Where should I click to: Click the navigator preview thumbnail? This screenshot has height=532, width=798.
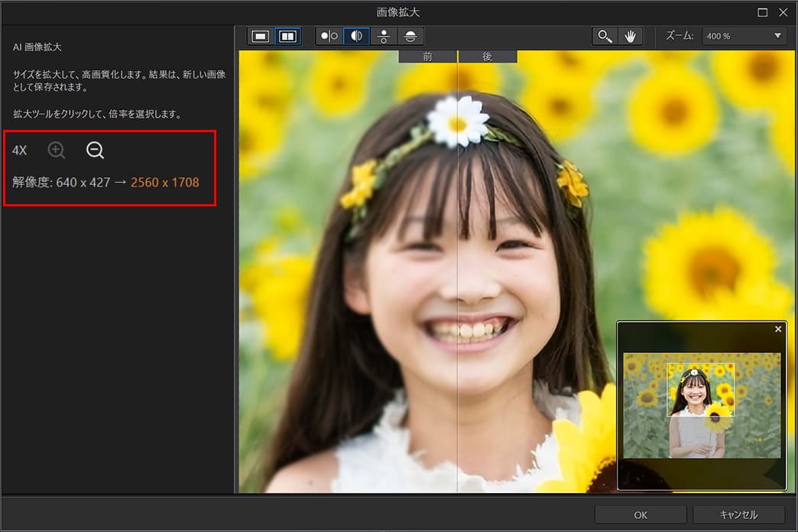pos(701,406)
